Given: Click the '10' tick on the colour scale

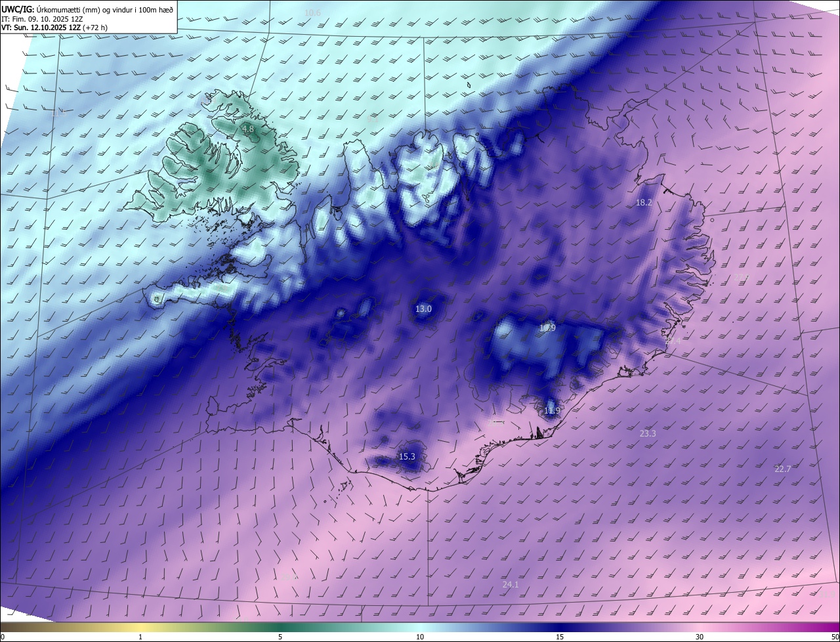Looking at the screenshot, I should (420, 637).
